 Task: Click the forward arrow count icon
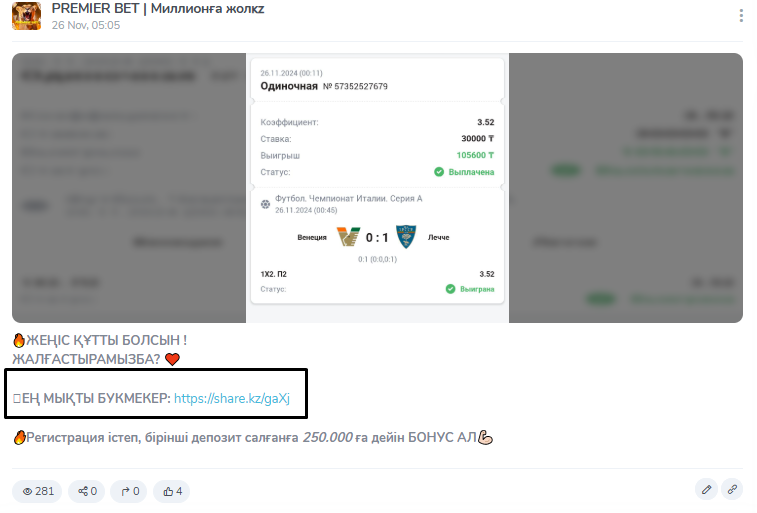(128, 491)
